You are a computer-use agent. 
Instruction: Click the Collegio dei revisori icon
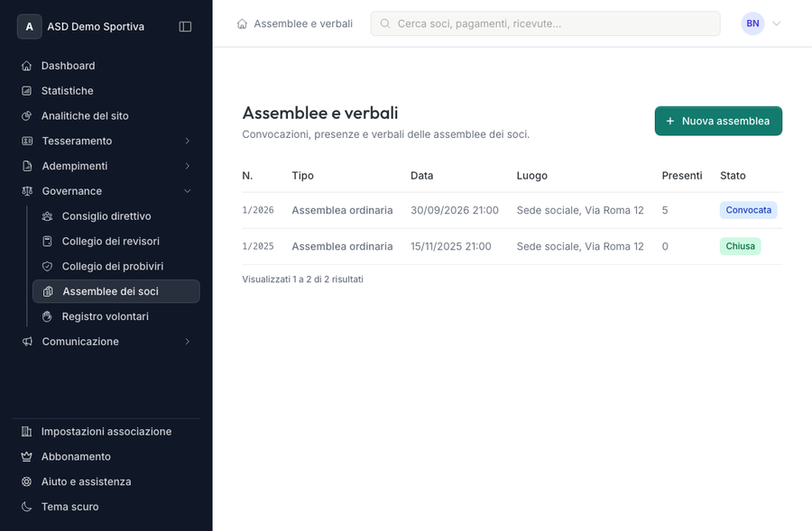pos(47,242)
